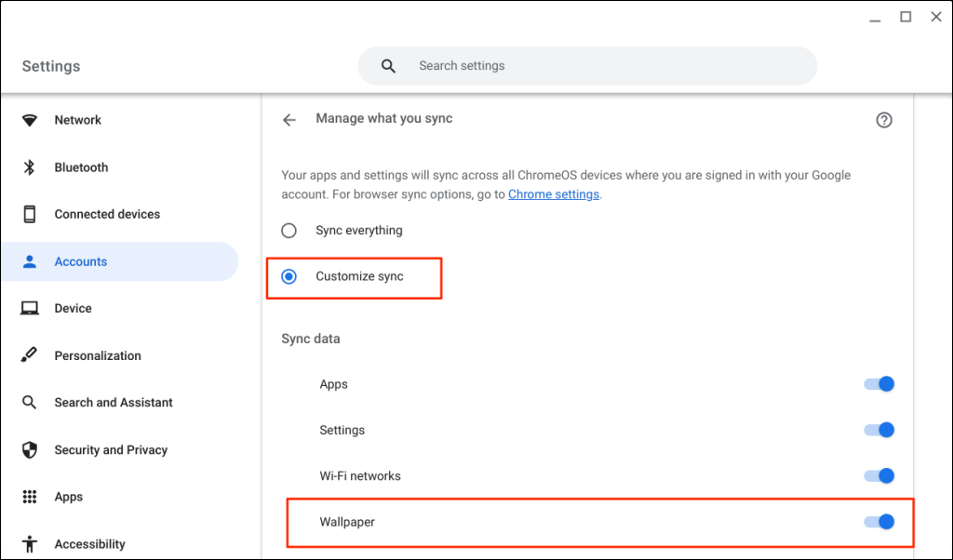Screen dimensions: 953x560
Task: Open Search and Assistant settings
Action: (x=114, y=402)
